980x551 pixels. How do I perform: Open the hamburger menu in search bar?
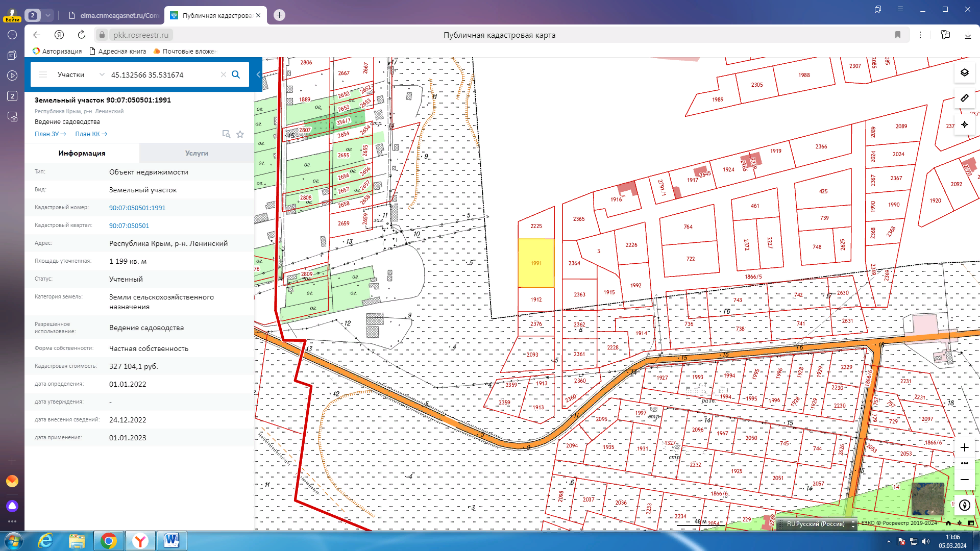[43, 74]
